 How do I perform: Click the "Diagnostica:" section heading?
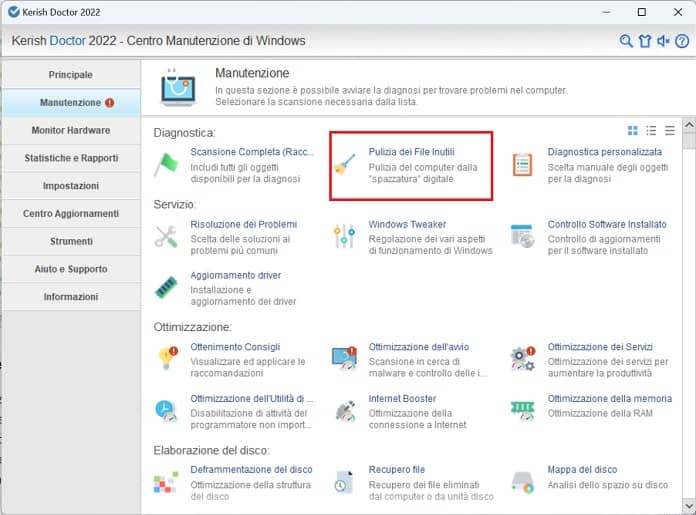(184, 133)
